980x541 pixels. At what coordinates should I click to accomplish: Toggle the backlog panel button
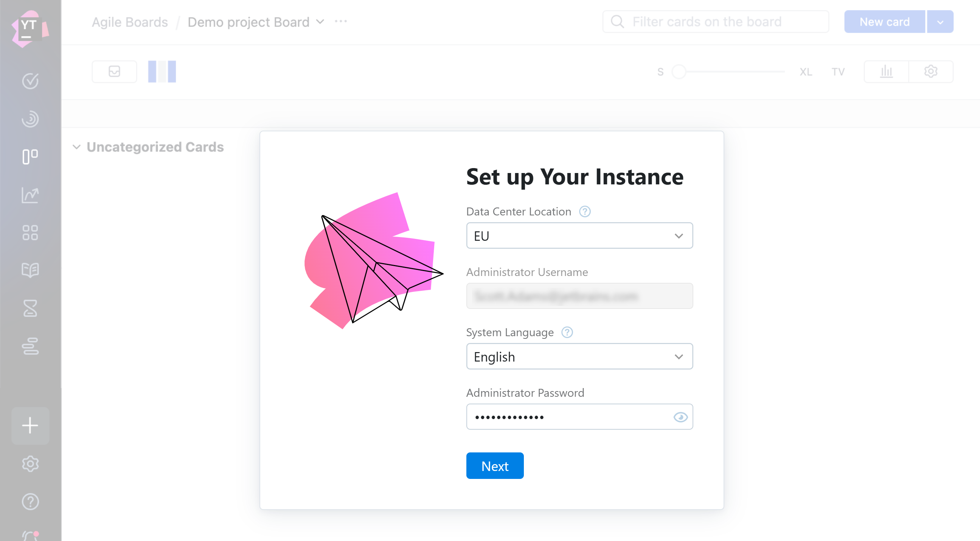114,72
